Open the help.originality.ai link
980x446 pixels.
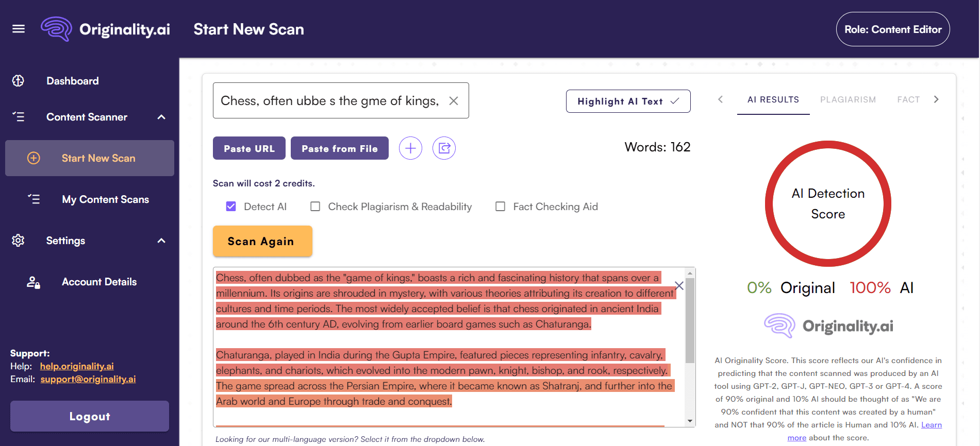click(x=77, y=366)
